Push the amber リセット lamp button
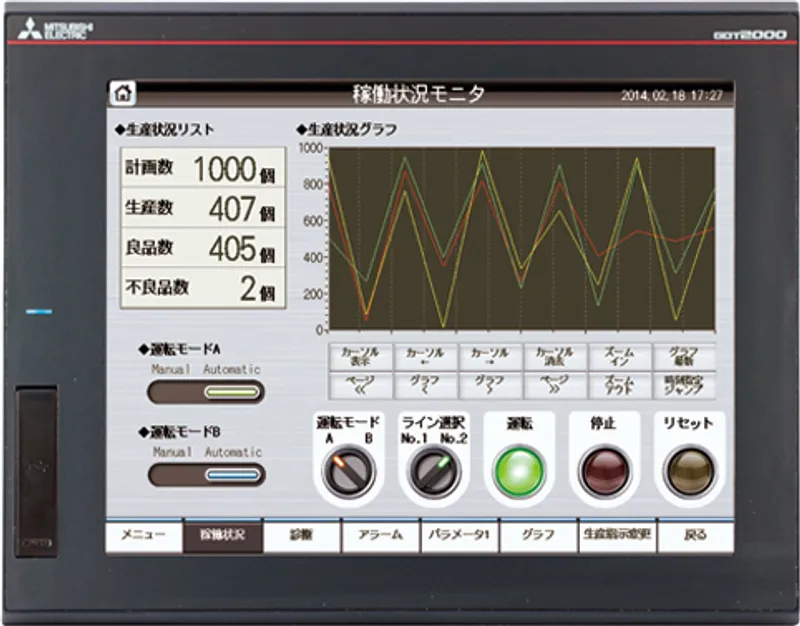Image resolution: width=800 pixels, height=626 pixels. coord(690,472)
